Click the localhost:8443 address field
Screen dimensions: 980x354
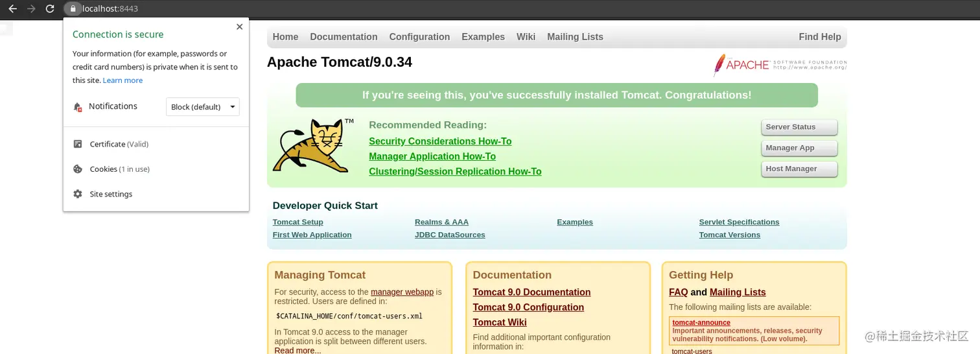click(110, 8)
